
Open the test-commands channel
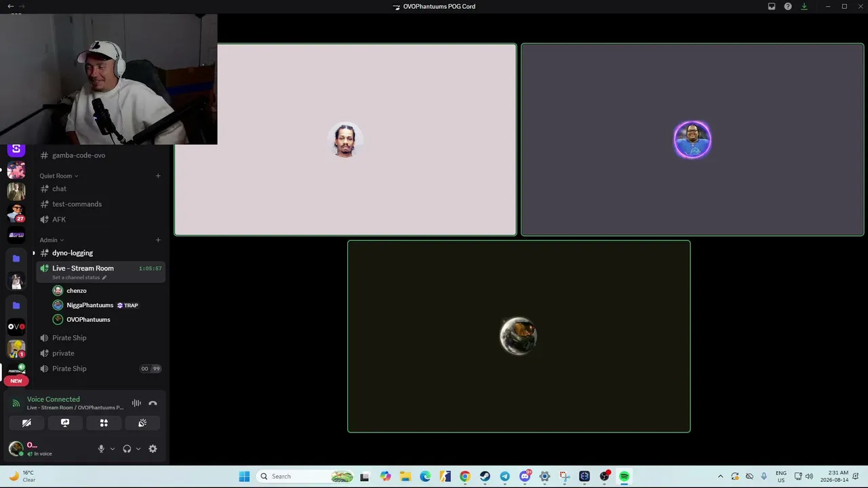(100, 204)
